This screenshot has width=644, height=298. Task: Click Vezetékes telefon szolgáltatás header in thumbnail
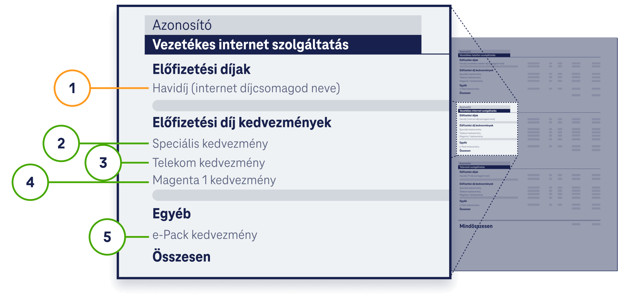[x=484, y=55]
